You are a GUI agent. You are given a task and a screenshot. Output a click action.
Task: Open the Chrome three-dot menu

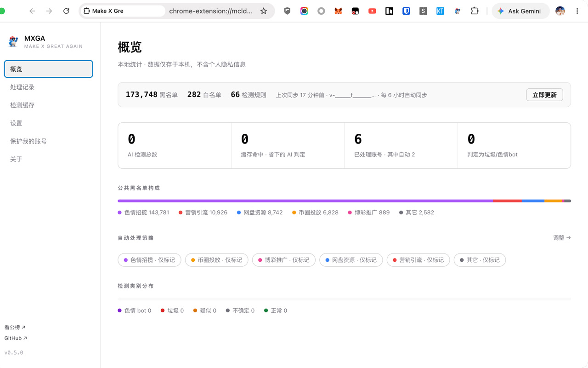[577, 11]
